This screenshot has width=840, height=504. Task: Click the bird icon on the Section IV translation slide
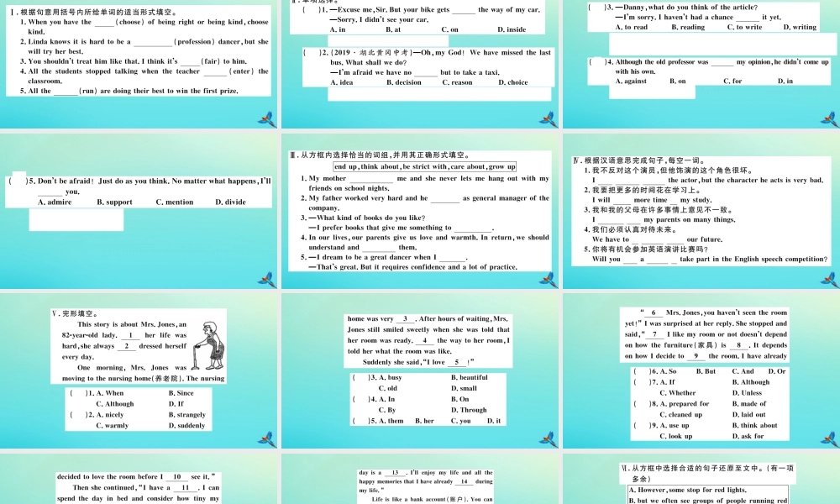pos(830,279)
